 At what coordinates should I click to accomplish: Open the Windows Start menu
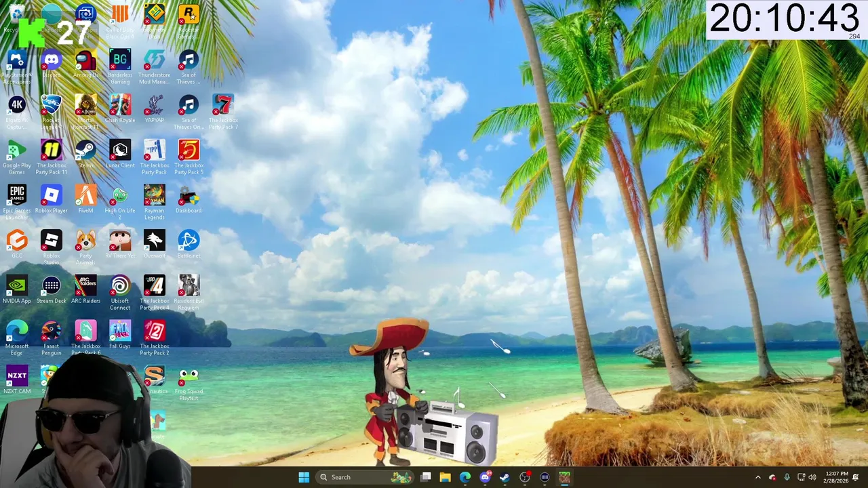click(304, 477)
